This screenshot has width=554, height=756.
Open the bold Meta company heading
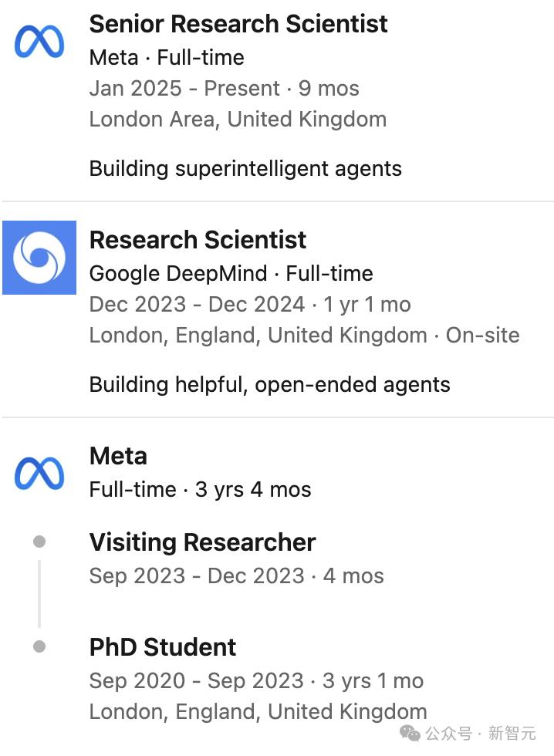pyautogui.click(x=118, y=456)
